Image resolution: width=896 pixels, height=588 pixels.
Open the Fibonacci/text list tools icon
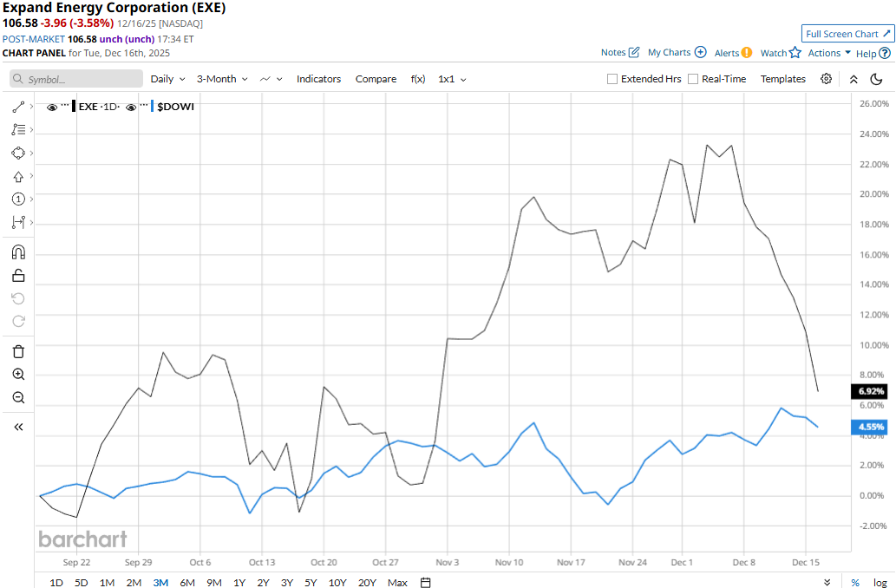(x=18, y=130)
